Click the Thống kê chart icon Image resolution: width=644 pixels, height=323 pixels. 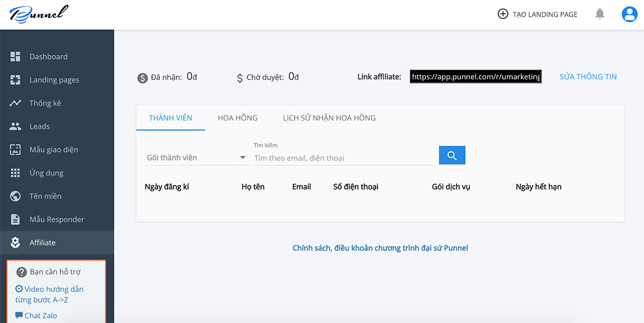pos(15,103)
